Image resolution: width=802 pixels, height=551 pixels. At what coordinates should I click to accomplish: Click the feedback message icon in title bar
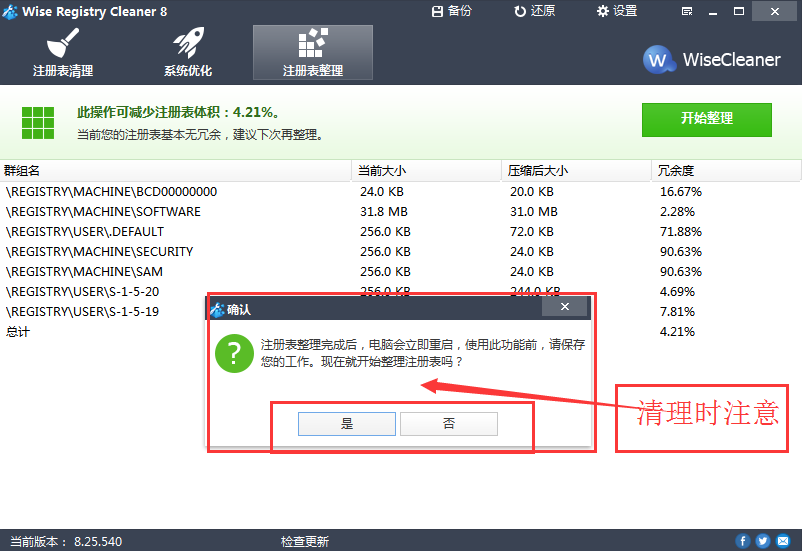[x=687, y=11]
